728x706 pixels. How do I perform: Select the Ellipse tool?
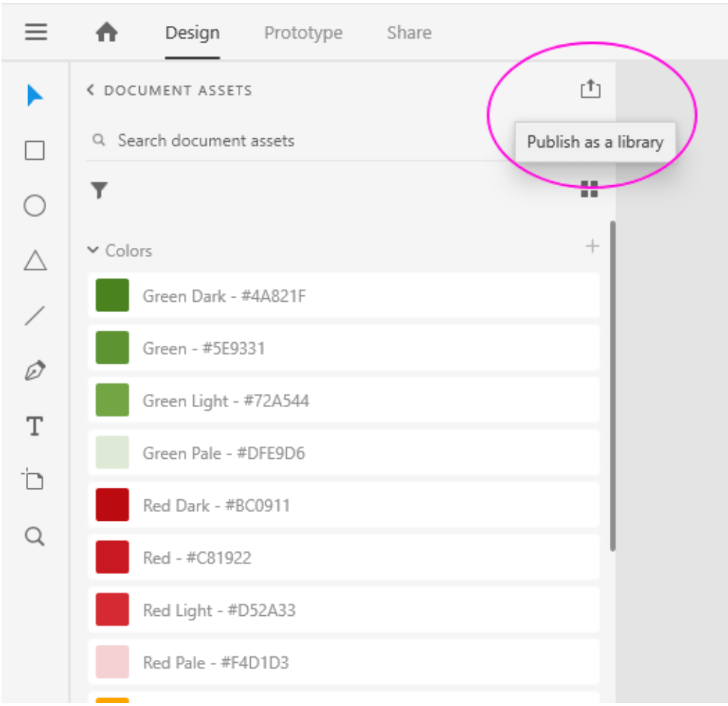tap(35, 206)
